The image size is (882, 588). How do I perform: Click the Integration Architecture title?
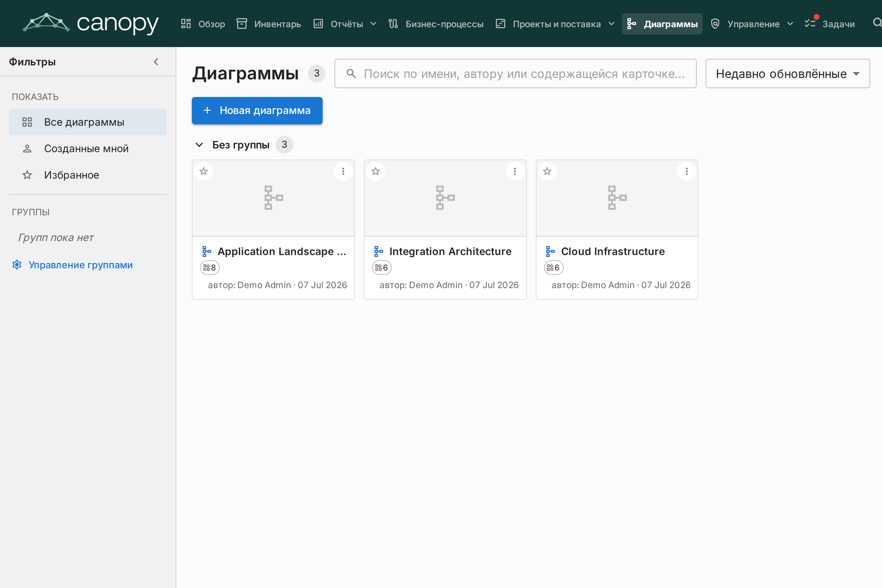(x=451, y=251)
